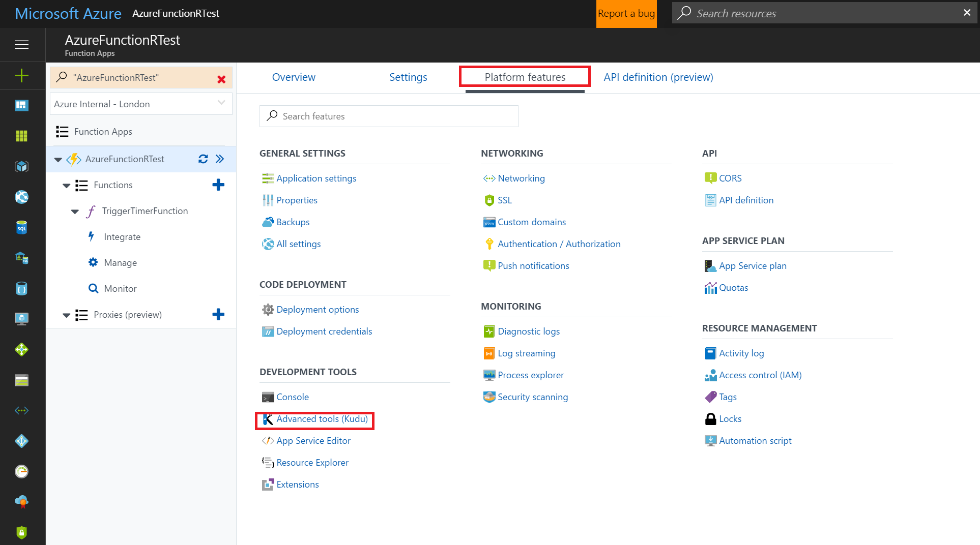Click the double chevron next to AzureFunctionRTest
Screen dimensions: 980x545
pyautogui.click(x=220, y=159)
